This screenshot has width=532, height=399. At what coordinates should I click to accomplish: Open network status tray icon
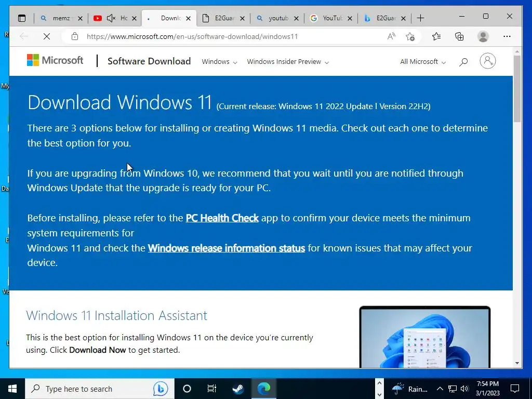(x=453, y=389)
